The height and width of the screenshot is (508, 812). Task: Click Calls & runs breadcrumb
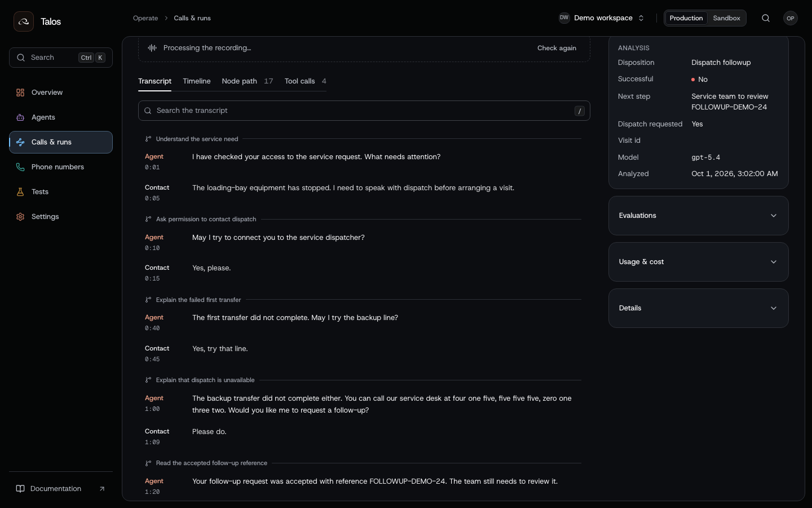coord(192,18)
